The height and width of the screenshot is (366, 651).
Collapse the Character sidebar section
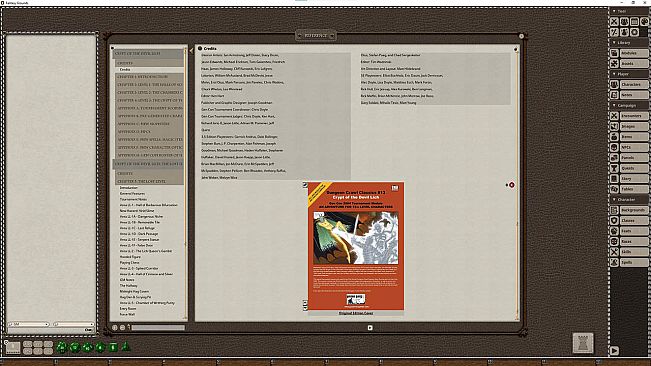click(x=614, y=200)
